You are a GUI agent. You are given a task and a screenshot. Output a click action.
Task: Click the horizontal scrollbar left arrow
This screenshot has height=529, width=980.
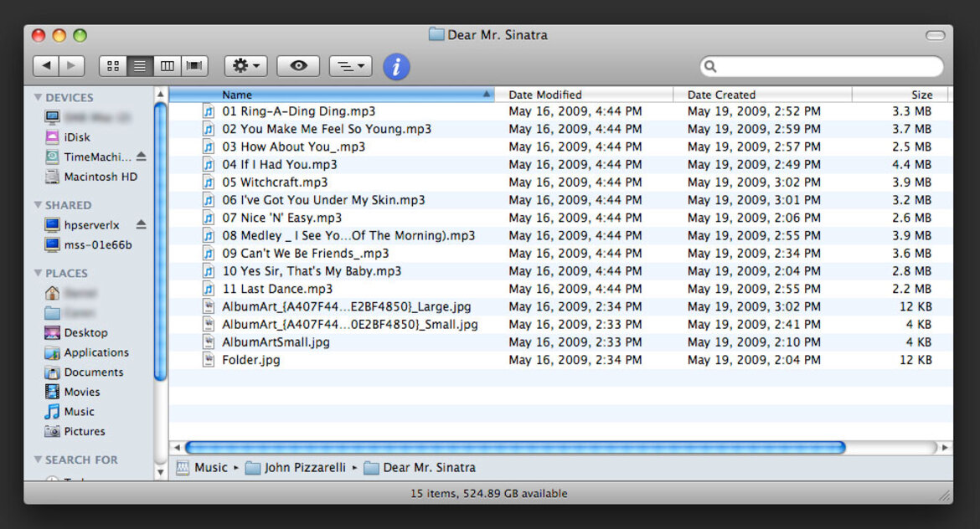click(177, 447)
